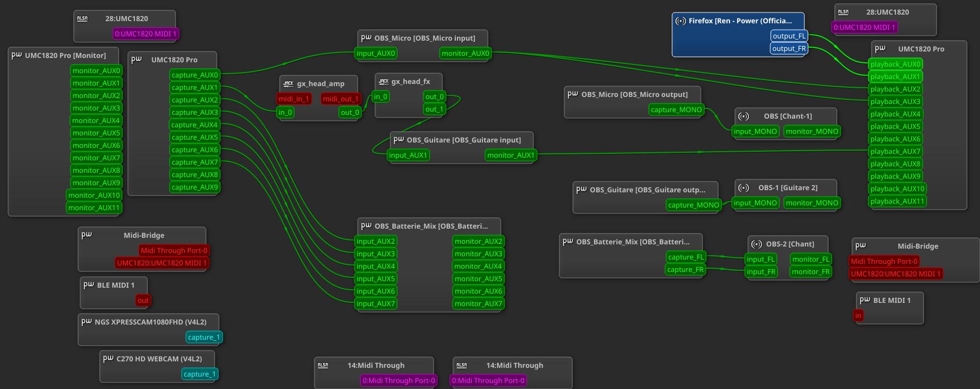This screenshot has width=980, height=389.
Task: Click Firefox output_FR port
Action: [x=789, y=48]
